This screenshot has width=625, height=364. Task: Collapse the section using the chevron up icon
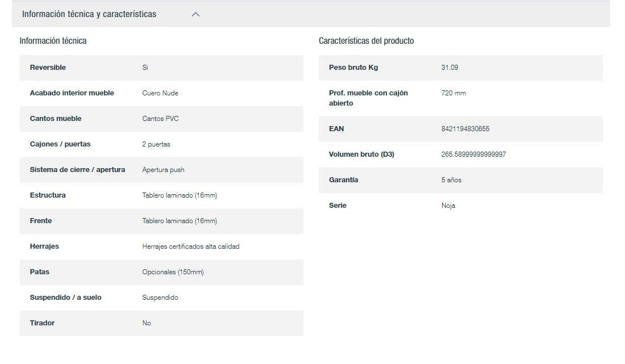195,14
